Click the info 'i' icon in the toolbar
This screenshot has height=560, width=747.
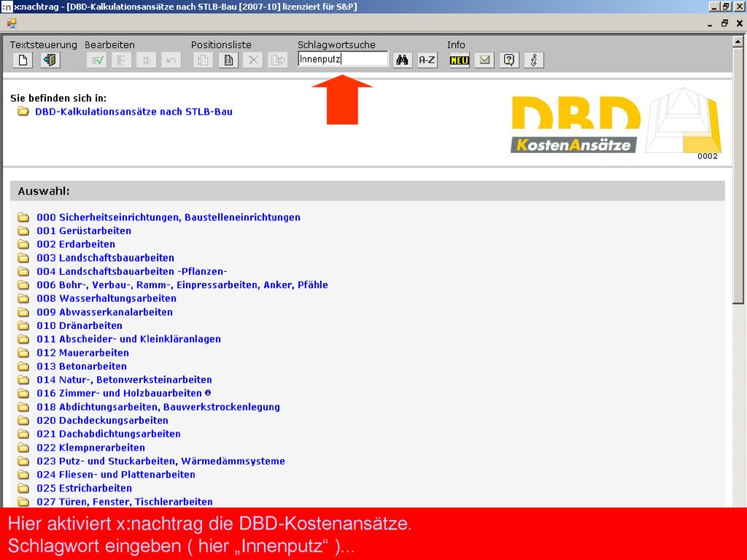pos(534,60)
